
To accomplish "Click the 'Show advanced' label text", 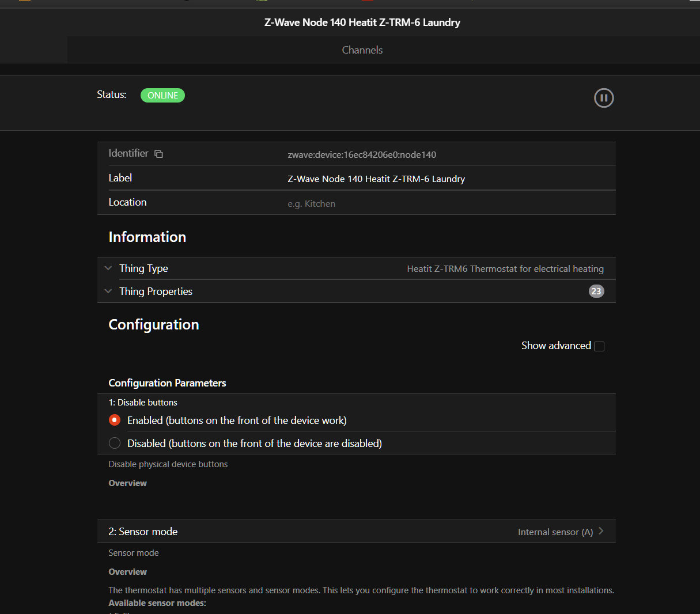I will coord(555,346).
